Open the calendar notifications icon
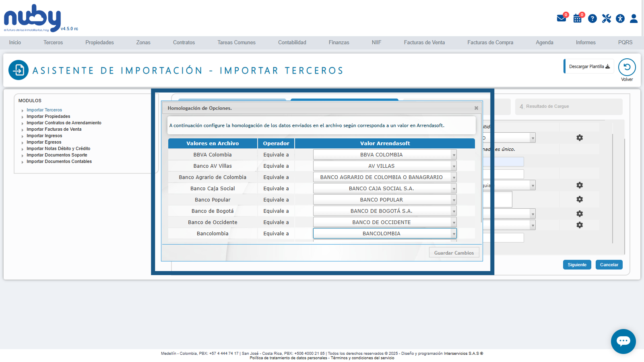Viewport: 644px width, 362px height. pos(578,18)
